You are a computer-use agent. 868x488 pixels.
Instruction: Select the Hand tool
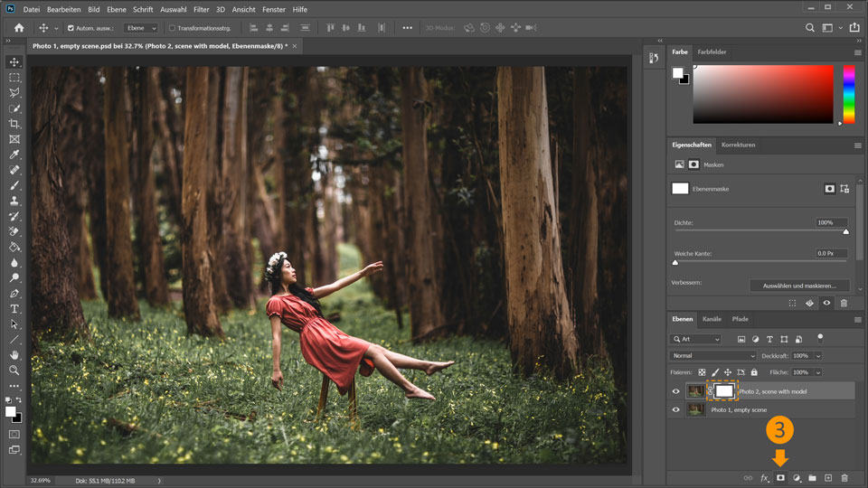14,354
